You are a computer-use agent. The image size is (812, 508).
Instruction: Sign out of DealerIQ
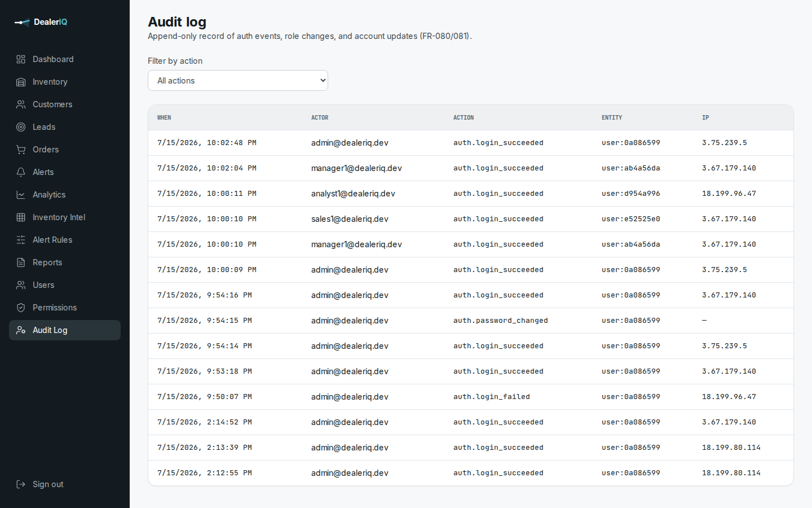pyautogui.click(x=65, y=484)
